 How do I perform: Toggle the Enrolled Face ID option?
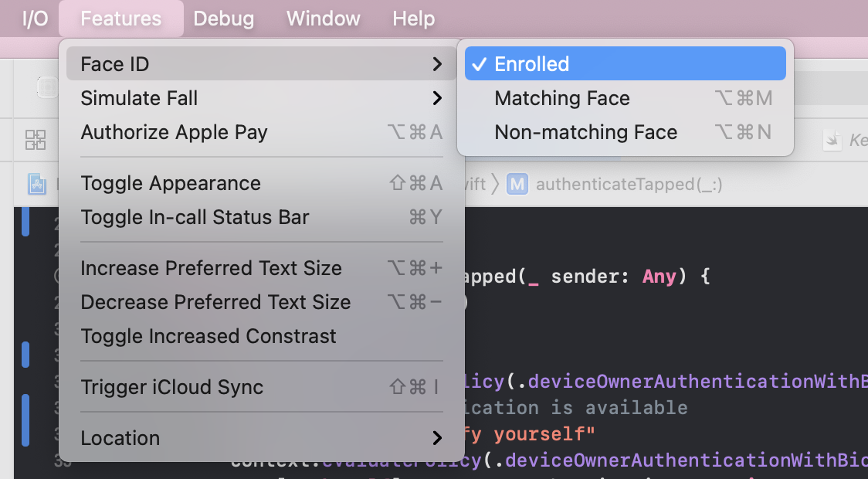(x=625, y=63)
